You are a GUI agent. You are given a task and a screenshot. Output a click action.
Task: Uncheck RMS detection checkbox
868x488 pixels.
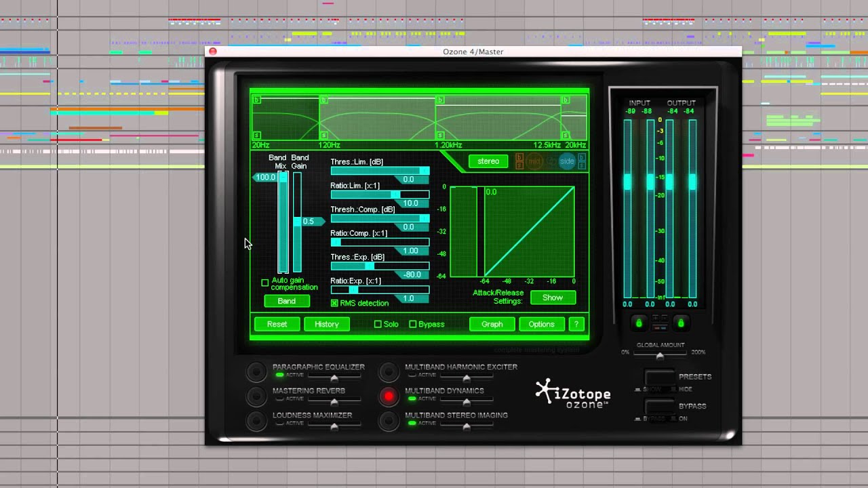click(334, 303)
